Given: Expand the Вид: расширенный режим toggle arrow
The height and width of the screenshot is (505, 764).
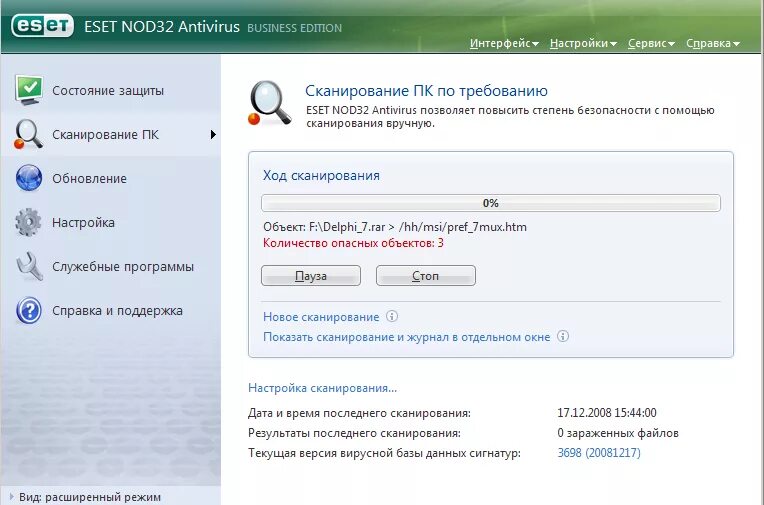Looking at the screenshot, I should pos(11,497).
